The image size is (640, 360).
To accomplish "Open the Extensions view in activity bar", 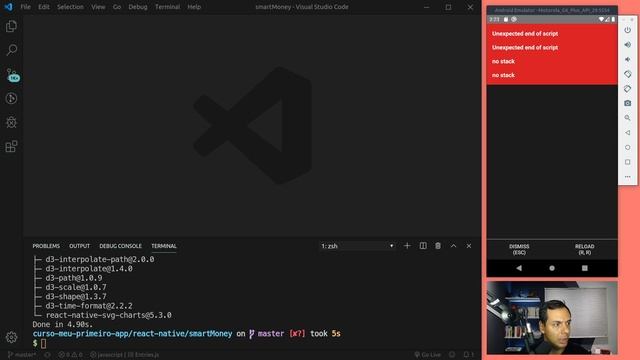I will 11,146.
